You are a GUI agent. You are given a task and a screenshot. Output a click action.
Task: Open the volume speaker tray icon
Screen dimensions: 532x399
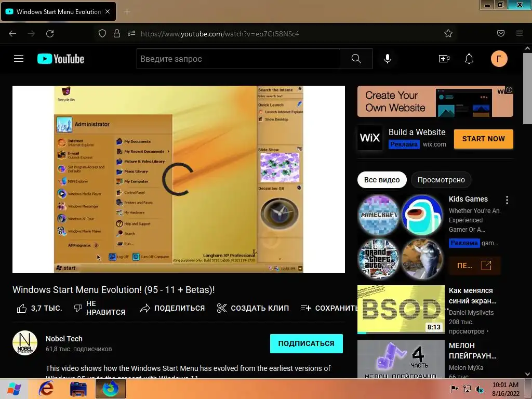click(480, 389)
